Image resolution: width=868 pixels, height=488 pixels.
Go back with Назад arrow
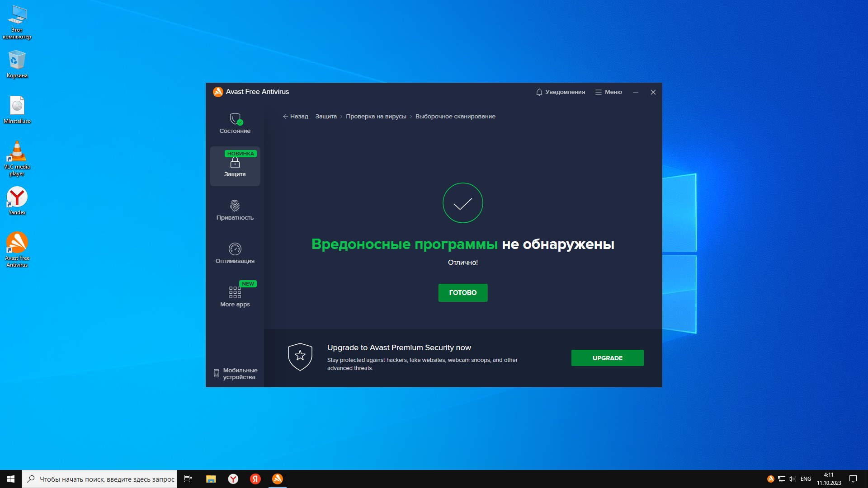(295, 117)
